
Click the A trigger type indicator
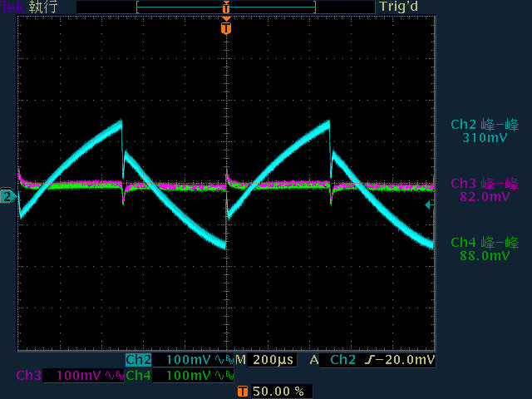pyautogui.click(x=314, y=360)
